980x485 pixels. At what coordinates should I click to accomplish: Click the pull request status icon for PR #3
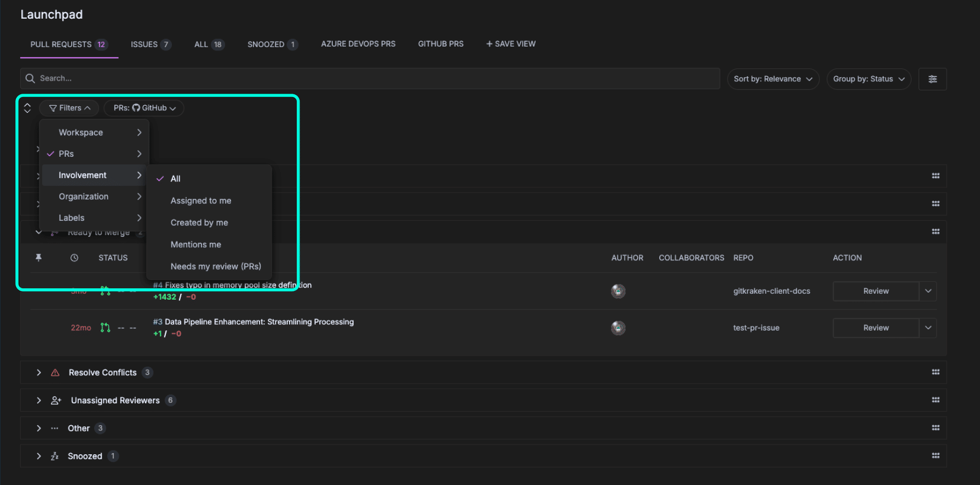tap(105, 328)
